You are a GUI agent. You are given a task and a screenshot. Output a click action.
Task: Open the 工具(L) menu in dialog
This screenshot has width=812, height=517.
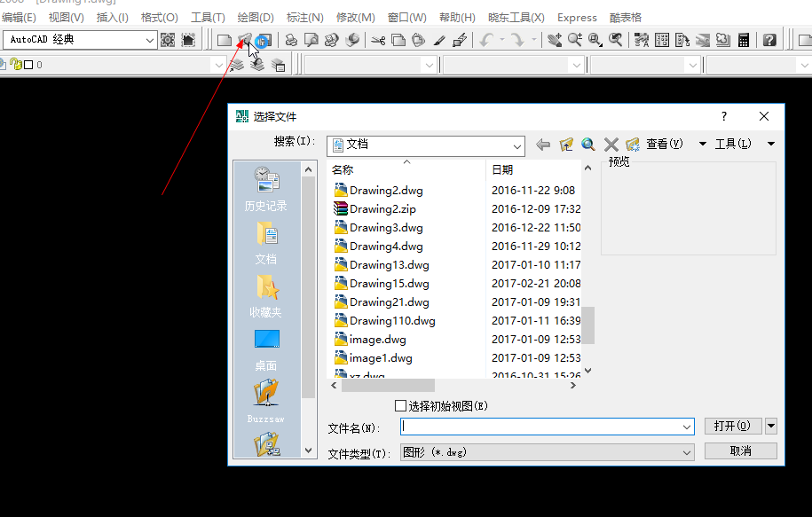[x=733, y=144]
